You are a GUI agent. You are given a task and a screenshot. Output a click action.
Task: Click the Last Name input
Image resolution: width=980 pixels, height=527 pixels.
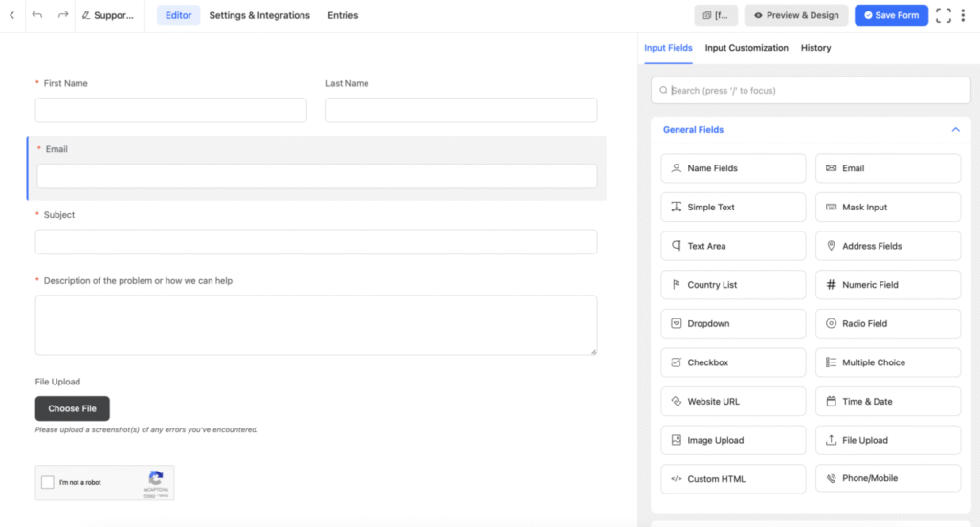tap(461, 110)
